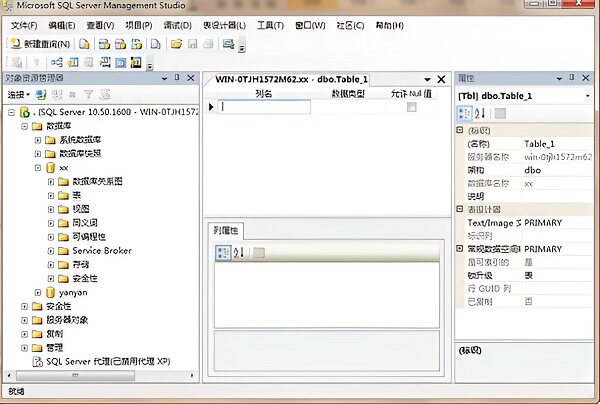
Task: Click the column name input cell
Action: pos(264,107)
